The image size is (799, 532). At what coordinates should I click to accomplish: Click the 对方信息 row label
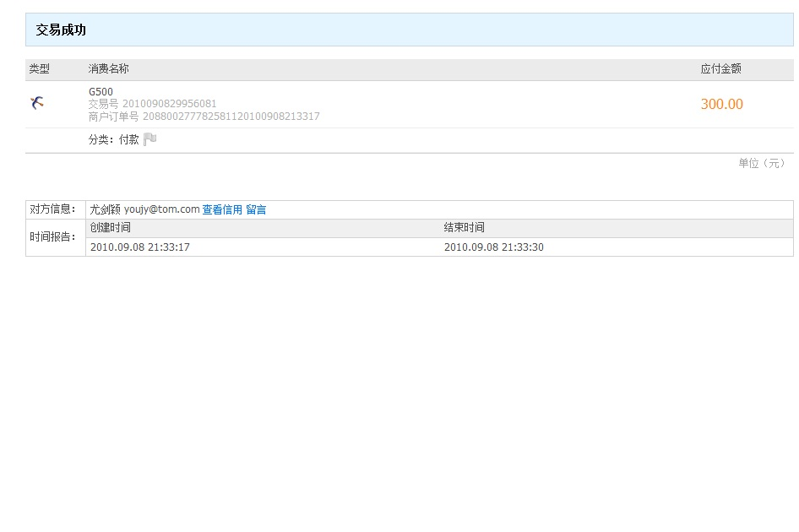53,209
